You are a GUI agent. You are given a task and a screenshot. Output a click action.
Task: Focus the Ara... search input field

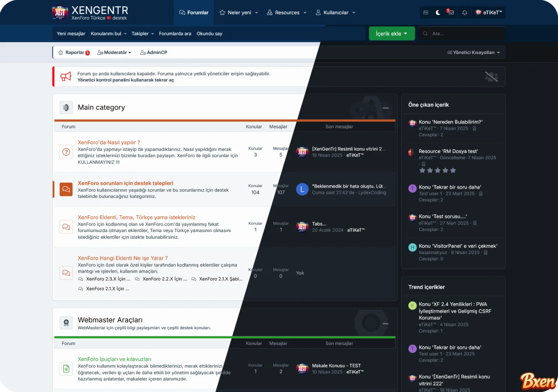point(467,33)
